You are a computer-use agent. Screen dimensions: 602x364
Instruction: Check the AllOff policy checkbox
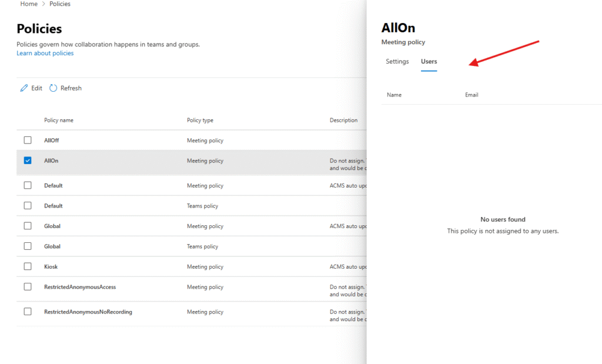[x=28, y=141]
